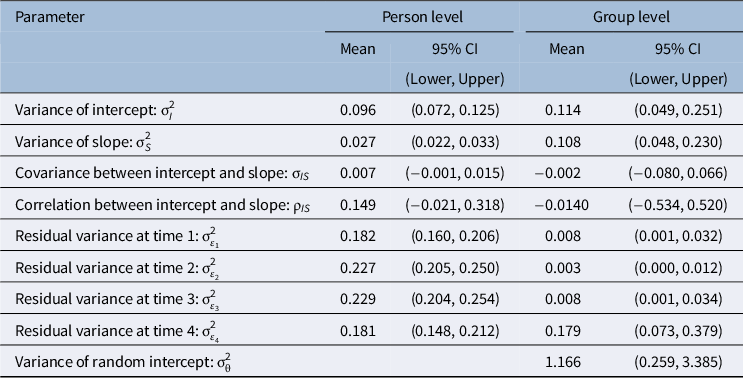
Task: Click the Variance of intercept row label
Action: [95, 110]
